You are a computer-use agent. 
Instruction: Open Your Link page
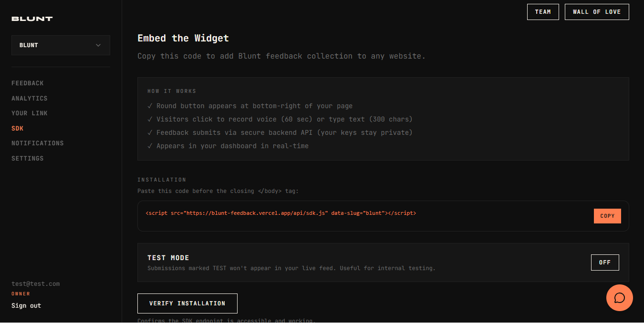click(x=30, y=113)
